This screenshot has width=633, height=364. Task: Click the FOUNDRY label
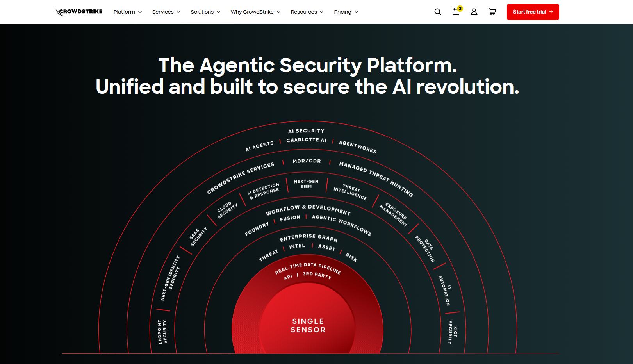pyautogui.click(x=257, y=229)
